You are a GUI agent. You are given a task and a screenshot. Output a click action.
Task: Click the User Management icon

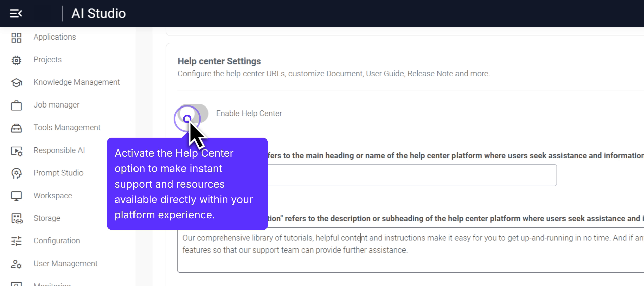click(x=16, y=264)
